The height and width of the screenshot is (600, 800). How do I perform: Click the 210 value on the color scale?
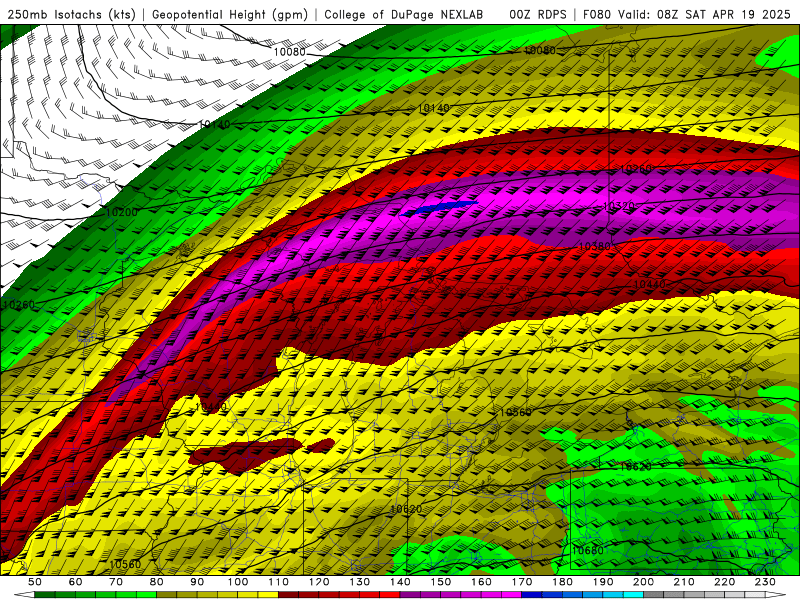(x=685, y=582)
